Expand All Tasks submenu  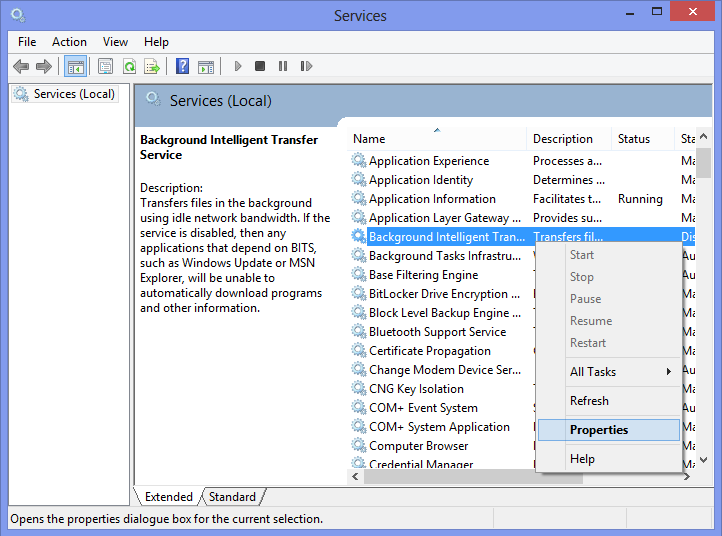click(x=609, y=372)
